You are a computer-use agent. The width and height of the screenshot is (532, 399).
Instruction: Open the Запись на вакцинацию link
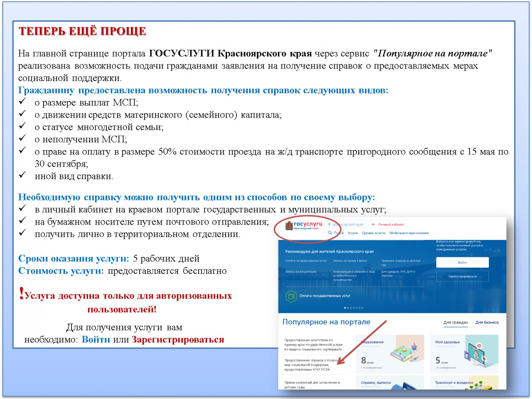pos(301,271)
